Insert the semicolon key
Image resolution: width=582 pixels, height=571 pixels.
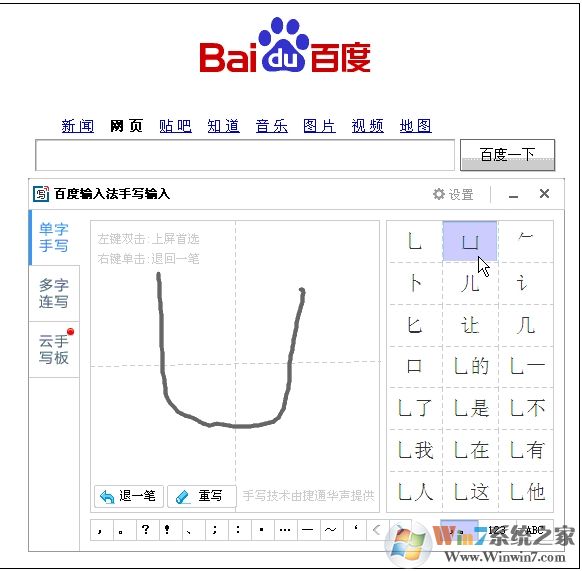click(216, 530)
